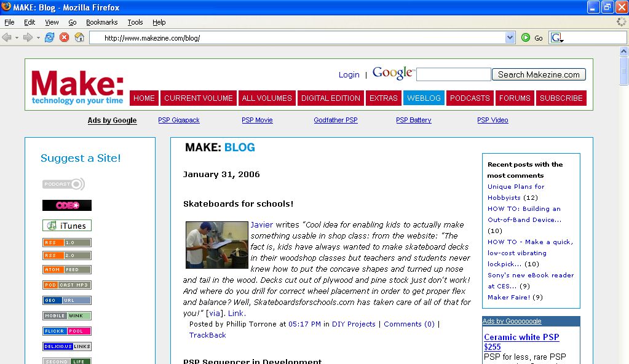This screenshot has height=364, width=629.
Task: Select the CURRENT VOLUME tab
Action: click(198, 98)
